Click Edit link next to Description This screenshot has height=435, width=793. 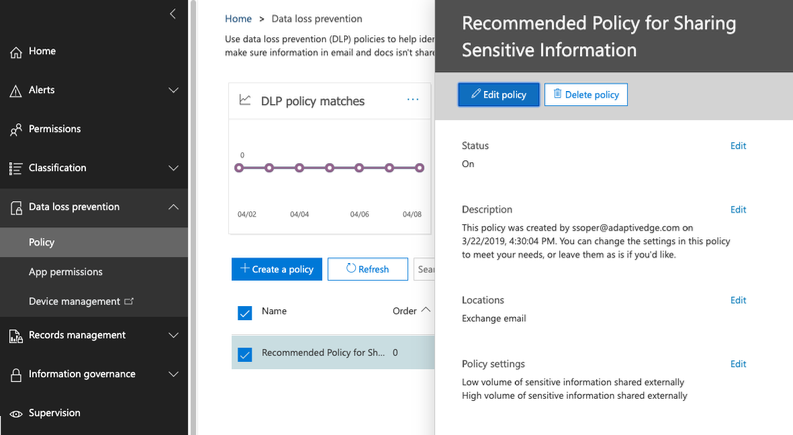[x=738, y=209]
